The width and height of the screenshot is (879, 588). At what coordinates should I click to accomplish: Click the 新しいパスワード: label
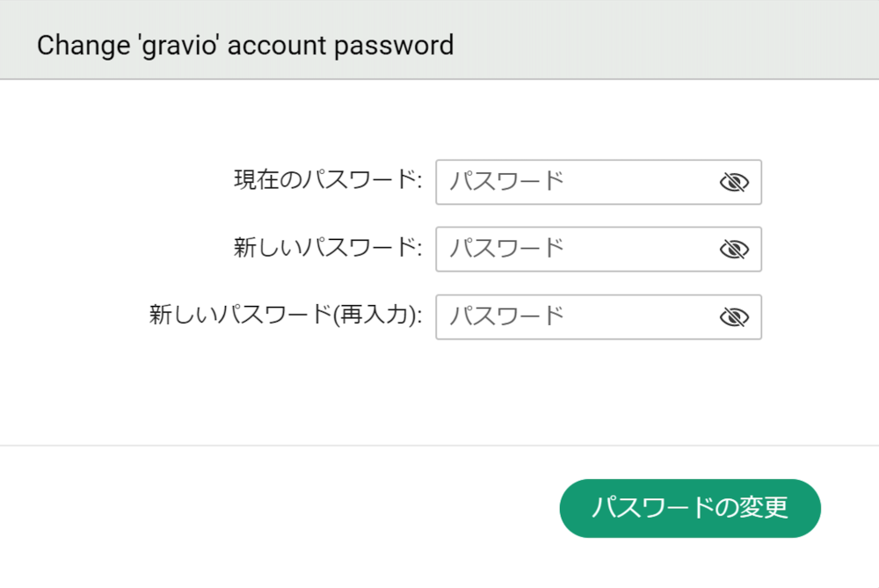(328, 248)
